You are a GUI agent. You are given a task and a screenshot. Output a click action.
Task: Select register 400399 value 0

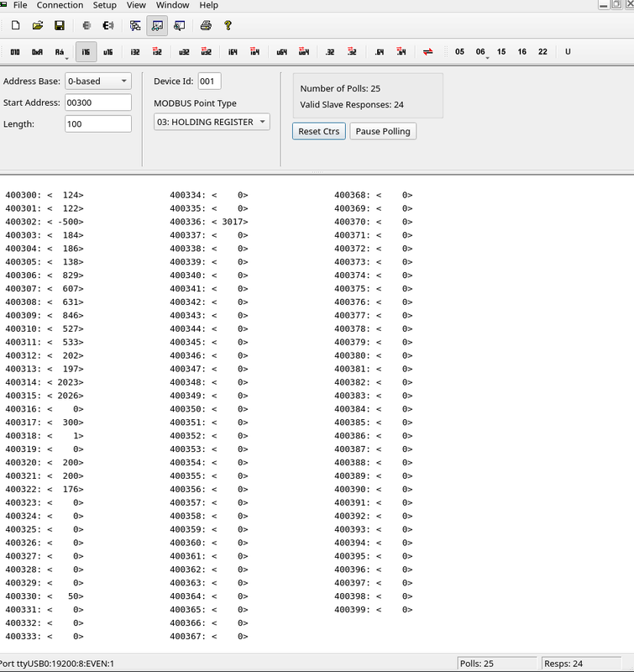(x=374, y=610)
